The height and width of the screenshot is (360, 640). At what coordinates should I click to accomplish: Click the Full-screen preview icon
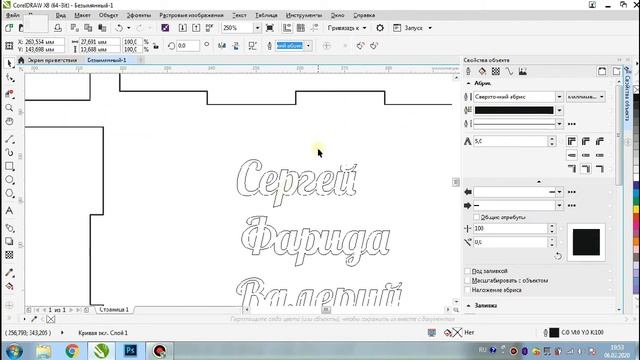[270, 28]
